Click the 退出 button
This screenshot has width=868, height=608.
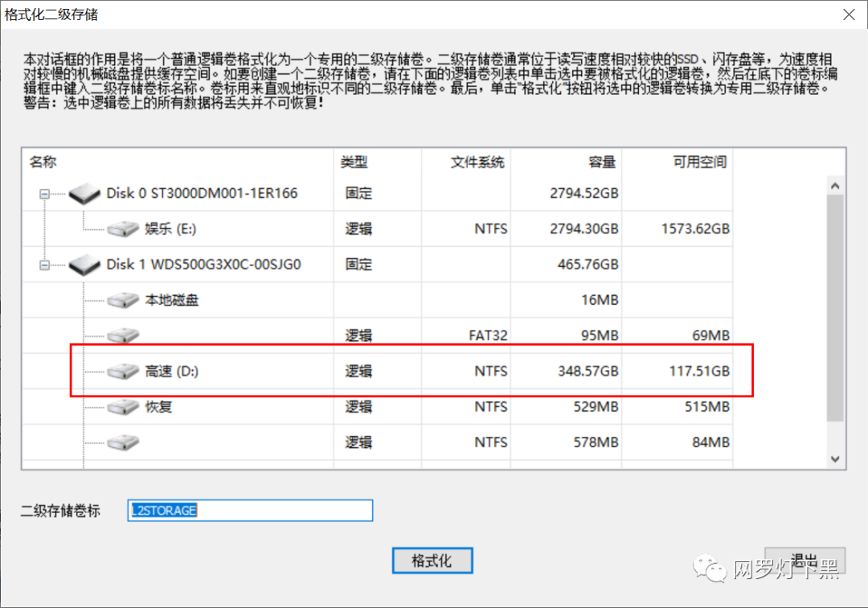point(805,561)
